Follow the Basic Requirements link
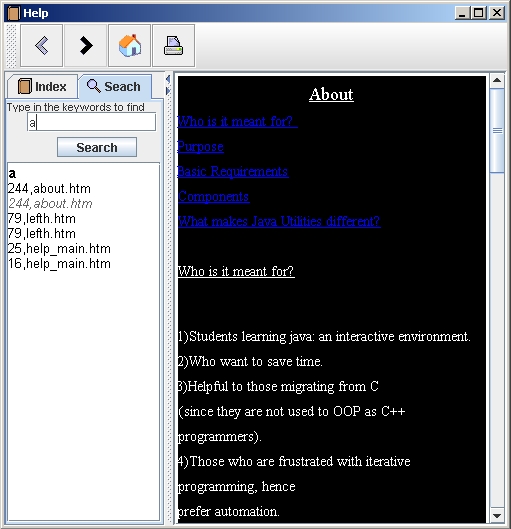Viewport: 511px width, 529px height. point(233,171)
